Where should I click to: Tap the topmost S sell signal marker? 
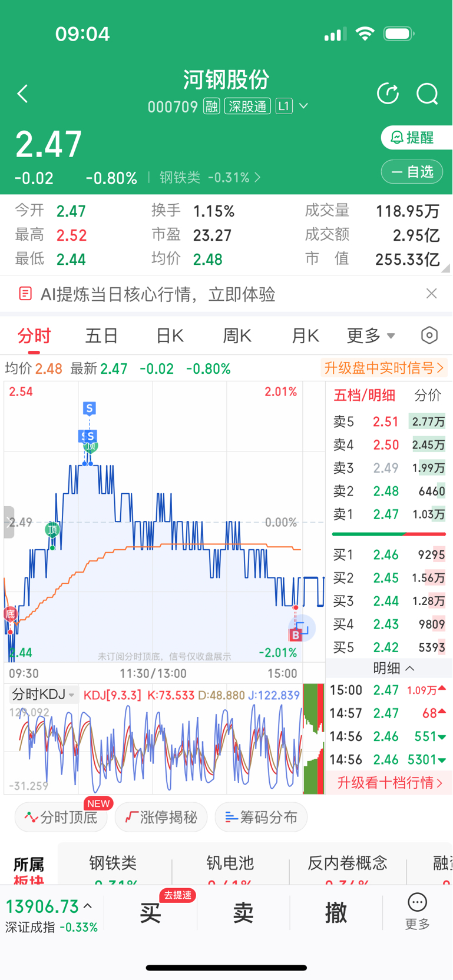[x=89, y=408]
